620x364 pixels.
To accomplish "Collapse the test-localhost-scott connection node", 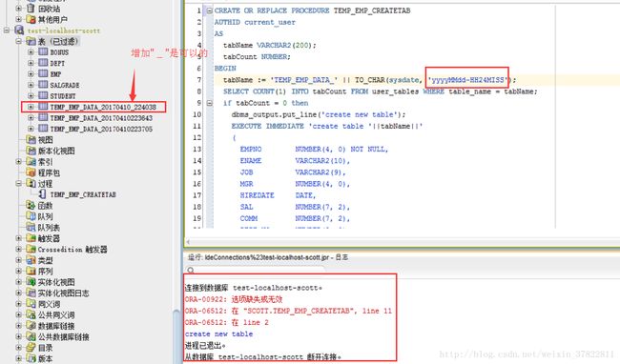I will [7, 30].
